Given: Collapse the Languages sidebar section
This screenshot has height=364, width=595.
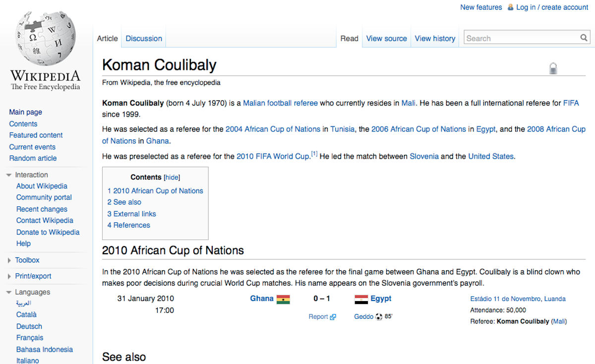Looking at the screenshot, I should 9,293.
